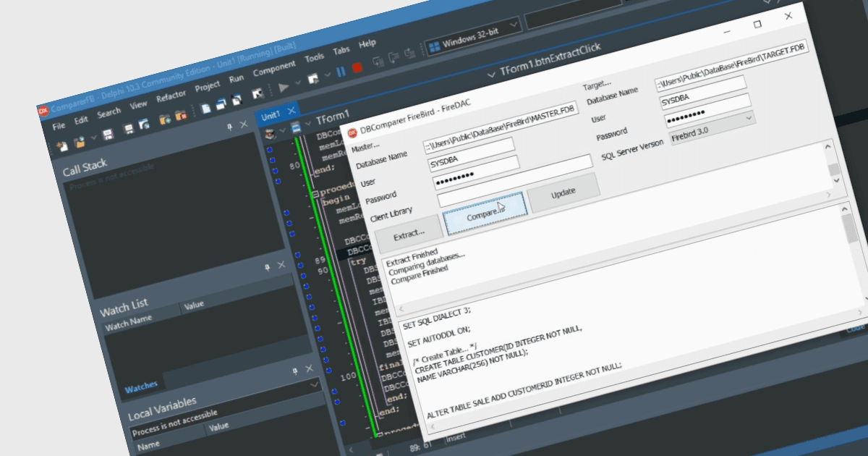Close the Watch List panel
868x456 pixels.
click(281, 263)
